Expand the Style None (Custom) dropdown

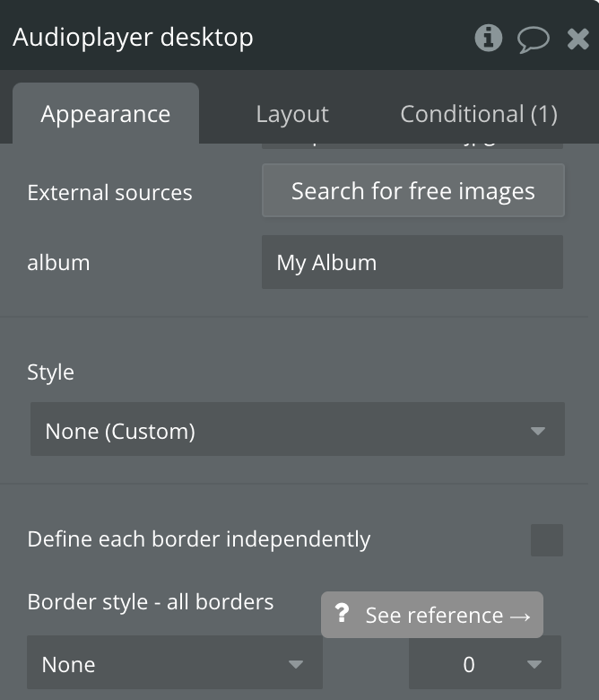[298, 429]
